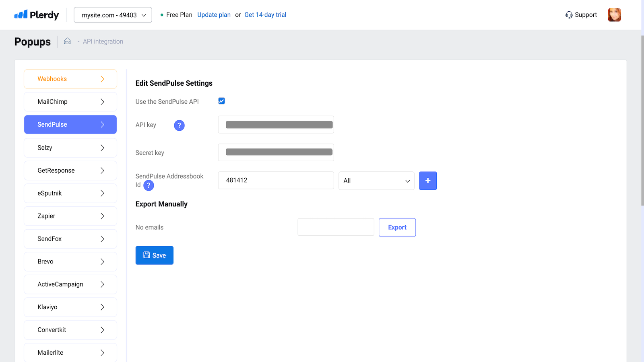
Task: Open the user avatar menu
Action: click(x=614, y=15)
